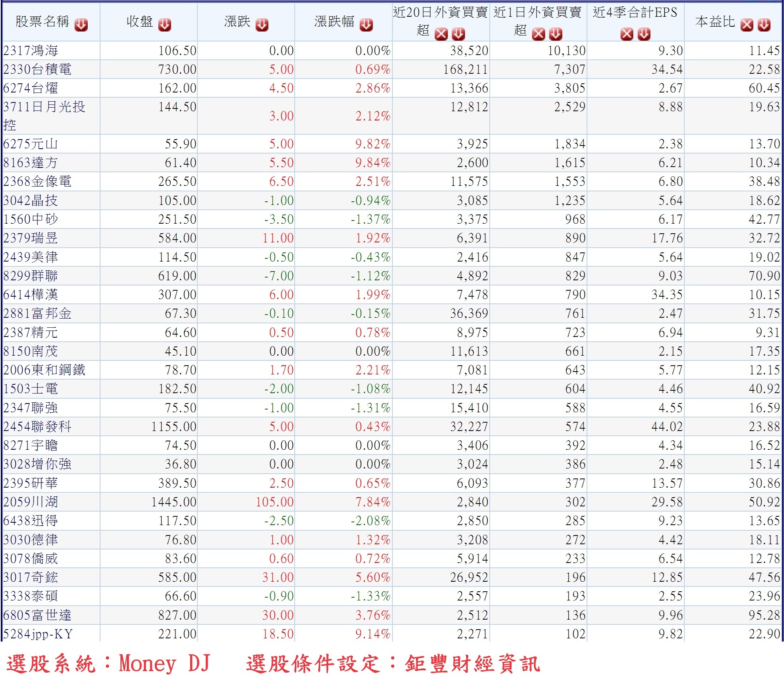
Task: Select 聯發科 EPS value 44.02
Action: coord(667,427)
